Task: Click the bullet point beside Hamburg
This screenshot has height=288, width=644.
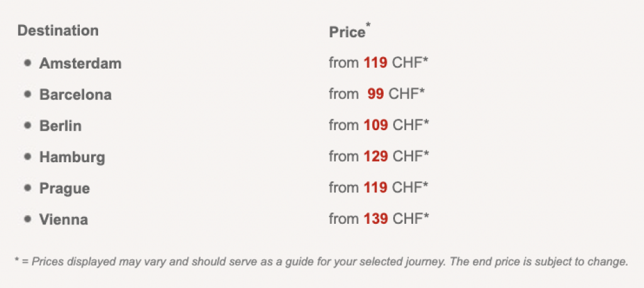Action: tap(27, 157)
